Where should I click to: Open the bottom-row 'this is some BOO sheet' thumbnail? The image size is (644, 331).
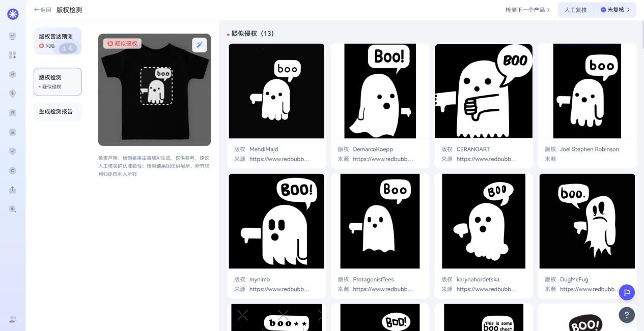point(483,317)
